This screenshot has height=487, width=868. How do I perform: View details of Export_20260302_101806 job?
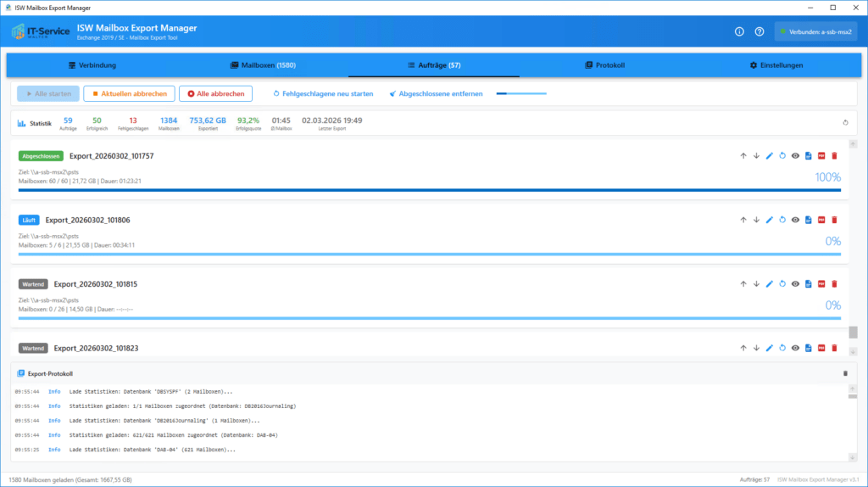click(795, 220)
